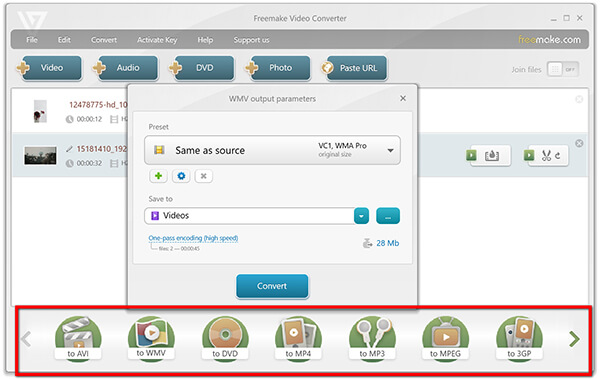Select the to DVD format icon
This screenshot has height=379, width=600.
[225, 338]
